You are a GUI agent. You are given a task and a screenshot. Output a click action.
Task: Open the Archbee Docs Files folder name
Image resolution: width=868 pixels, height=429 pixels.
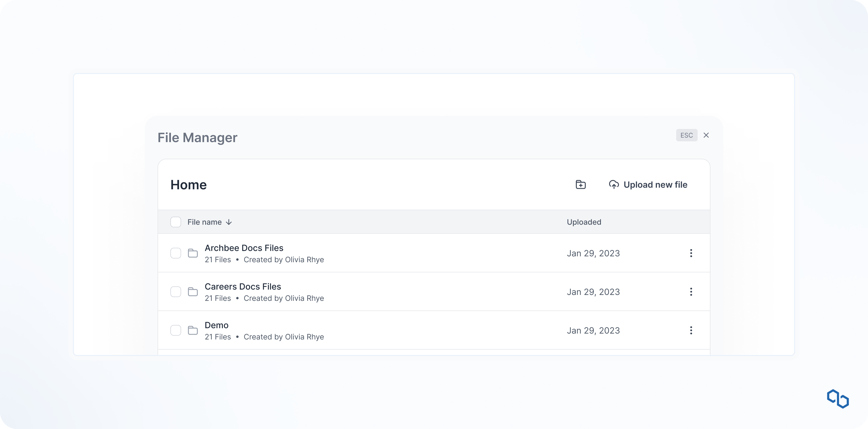pyautogui.click(x=244, y=248)
